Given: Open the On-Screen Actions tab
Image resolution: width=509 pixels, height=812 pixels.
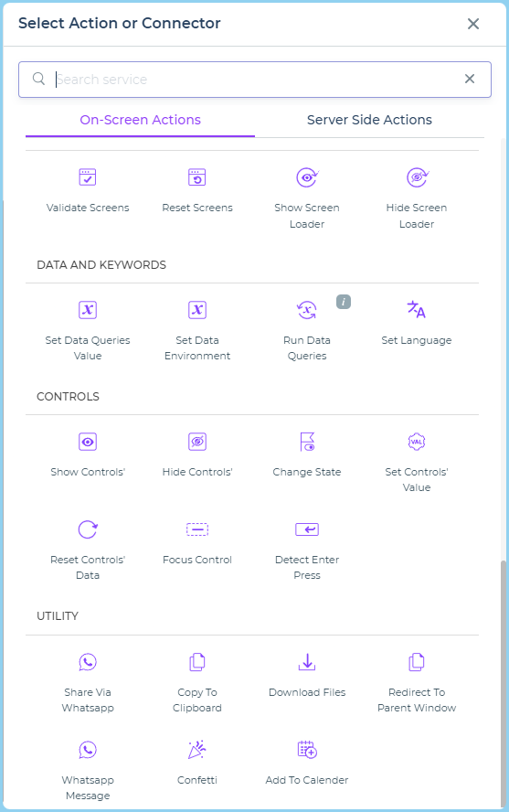Looking at the screenshot, I should [140, 120].
